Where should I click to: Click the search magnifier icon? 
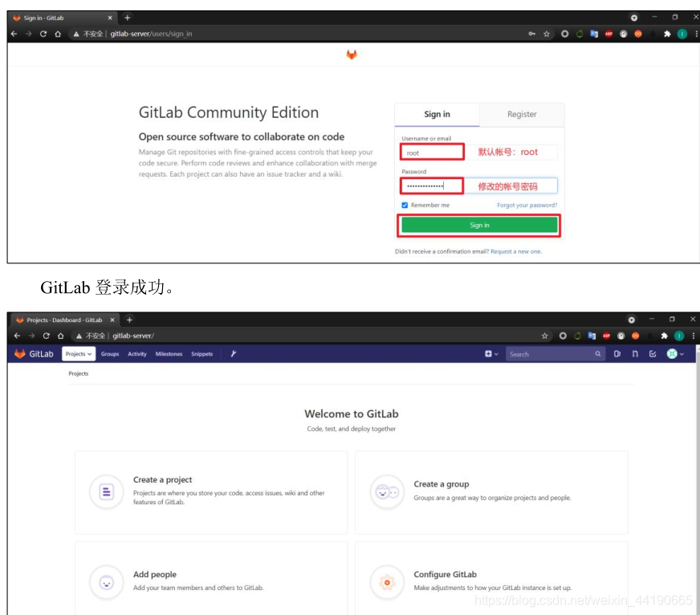pos(597,354)
